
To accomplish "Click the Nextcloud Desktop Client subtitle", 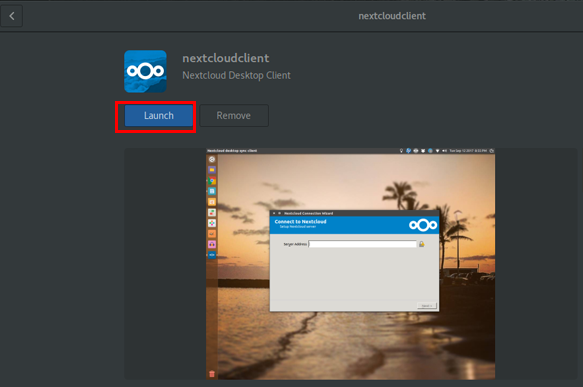I will click(236, 75).
